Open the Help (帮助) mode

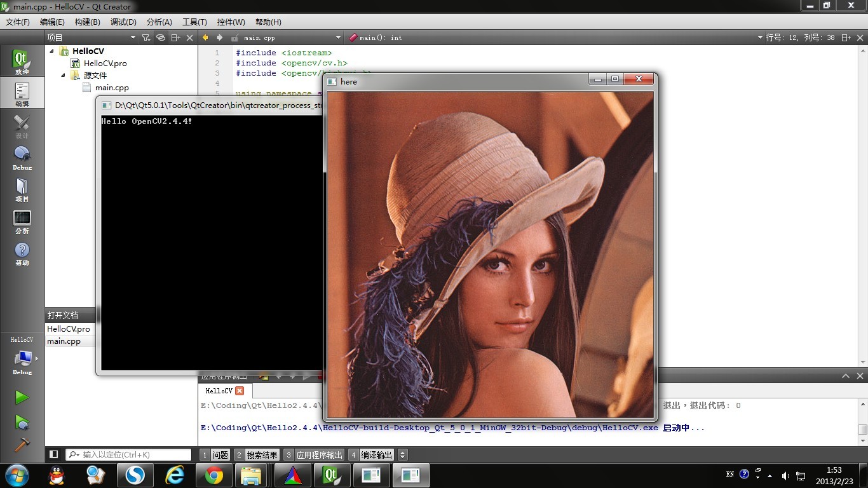(22, 253)
